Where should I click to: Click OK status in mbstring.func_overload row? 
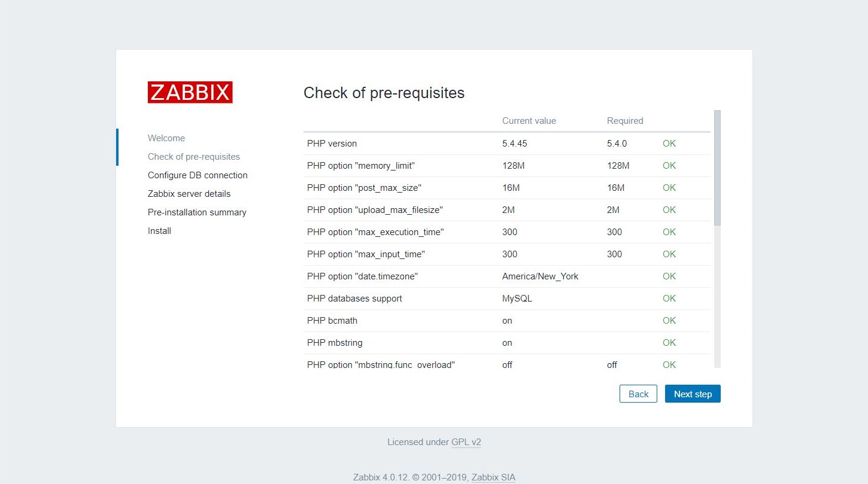click(x=669, y=364)
